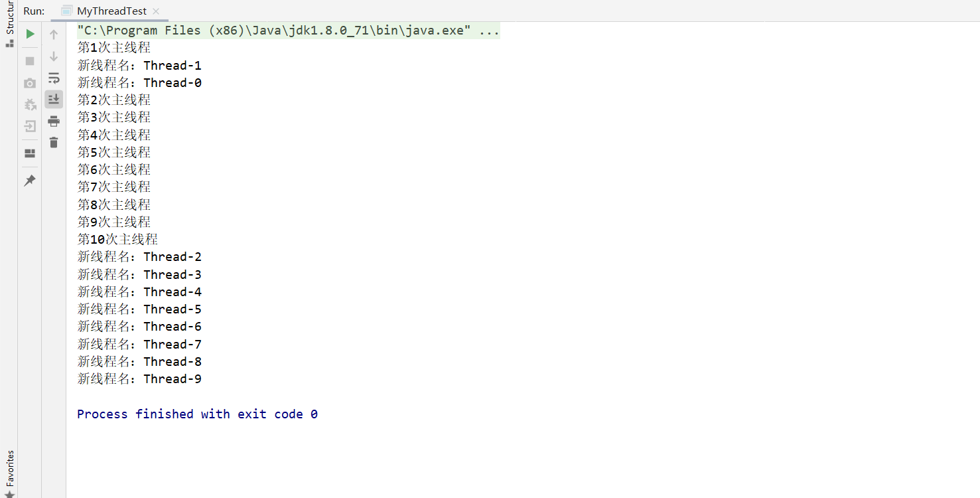The image size is (980, 498).
Task: Click the Exit icon in Run toolbar
Action: click(x=30, y=126)
